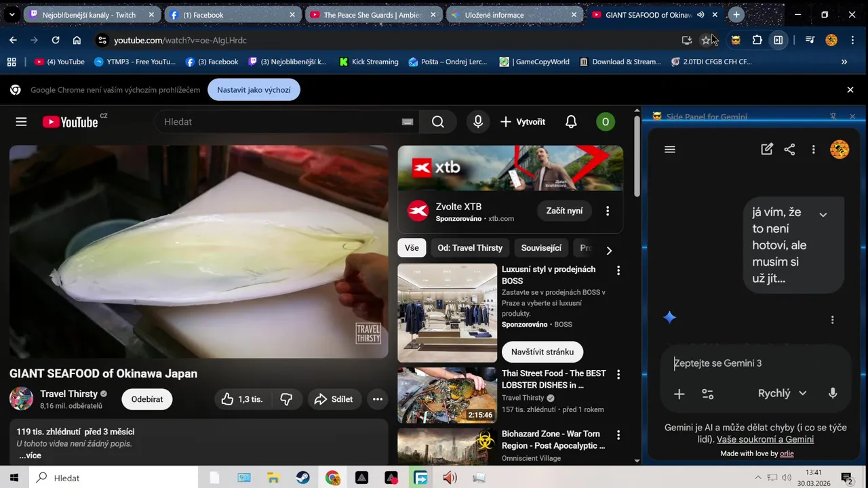This screenshot has height=488, width=868.
Task: Switch to the Twitch tab
Action: tap(92, 14)
